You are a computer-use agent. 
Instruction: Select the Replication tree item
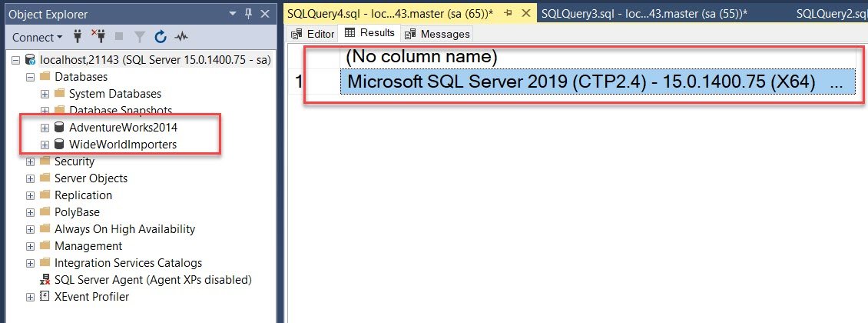pos(83,195)
